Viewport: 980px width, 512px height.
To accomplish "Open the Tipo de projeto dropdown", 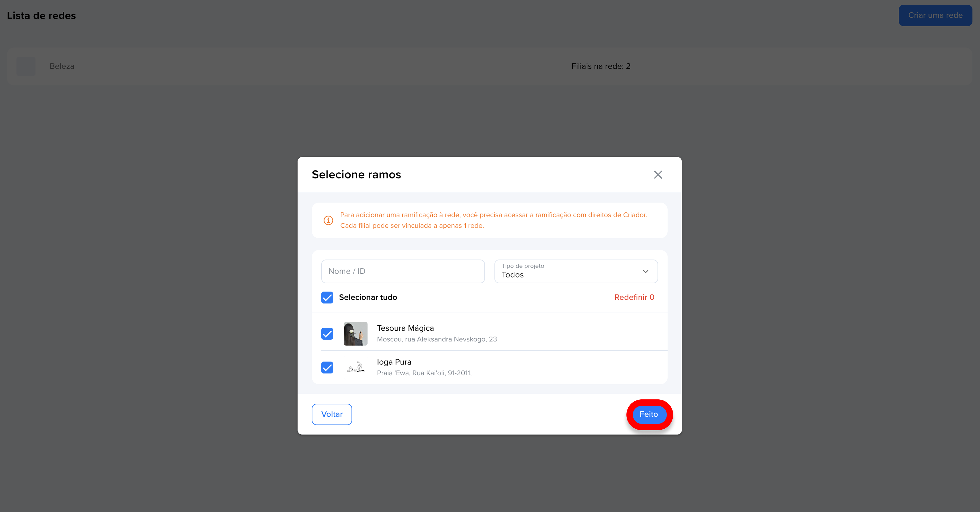I will tap(575, 271).
